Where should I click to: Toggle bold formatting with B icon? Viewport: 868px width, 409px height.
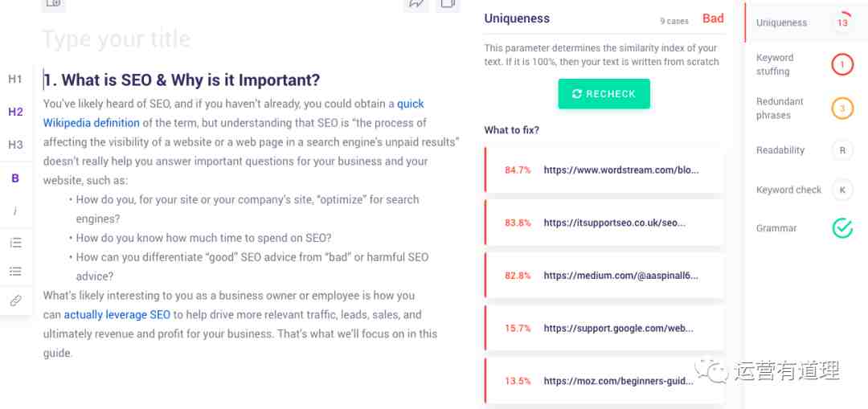tap(15, 178)
